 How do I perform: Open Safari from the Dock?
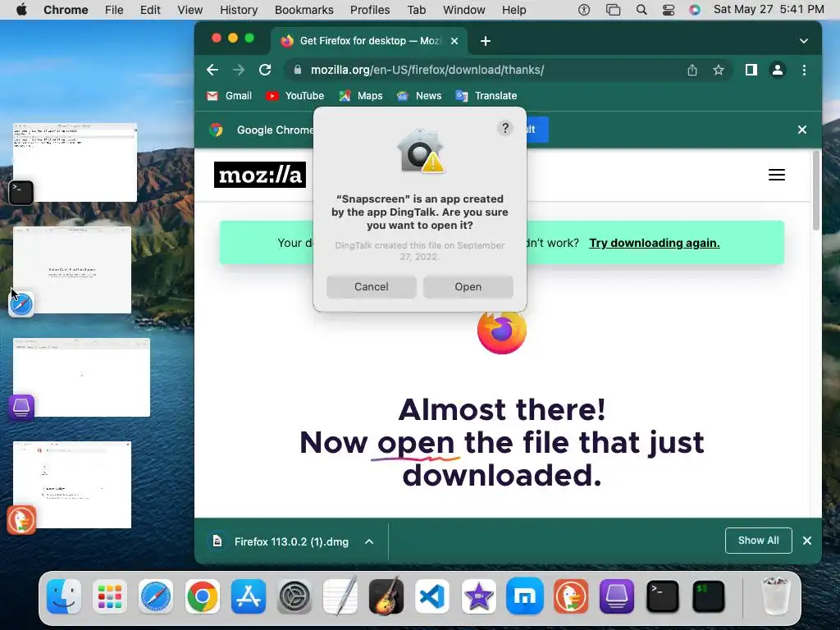156,596
